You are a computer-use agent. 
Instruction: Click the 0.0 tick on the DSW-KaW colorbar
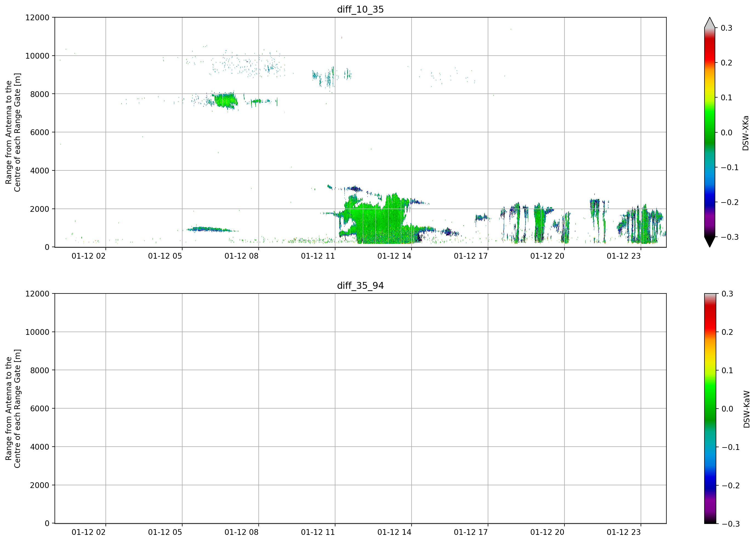[727, 409]
